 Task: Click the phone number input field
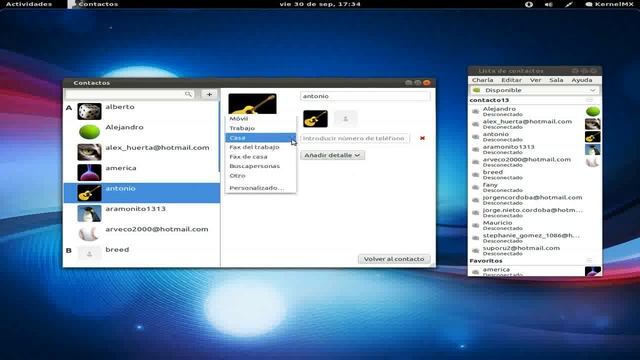pyautogui.click(x=355, y=138)
